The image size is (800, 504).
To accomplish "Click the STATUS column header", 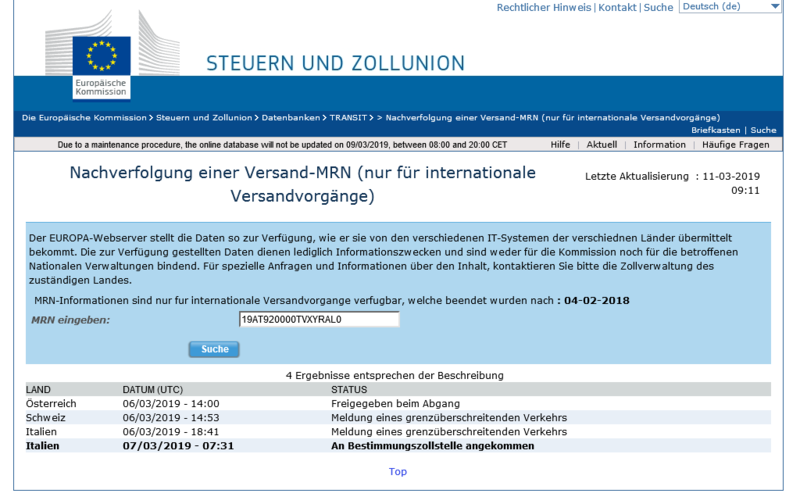I will (349, 390).
